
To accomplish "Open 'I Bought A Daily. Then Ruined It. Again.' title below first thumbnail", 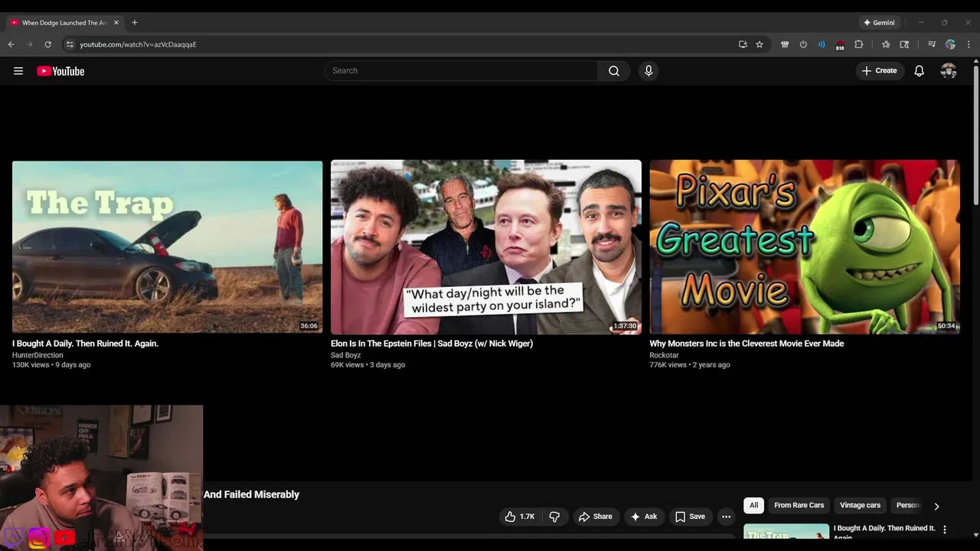I will coord(85,344).
